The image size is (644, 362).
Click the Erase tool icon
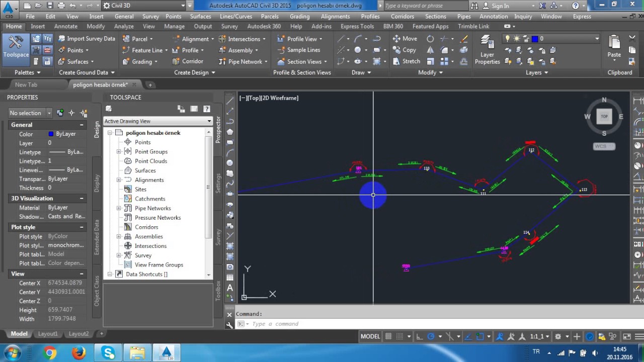(464, 39)
